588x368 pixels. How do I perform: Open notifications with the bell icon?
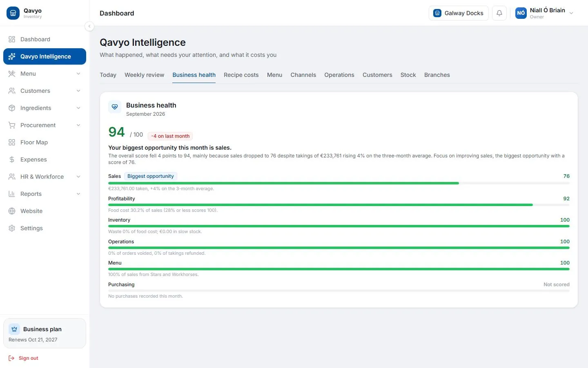[x=499, y=13]
